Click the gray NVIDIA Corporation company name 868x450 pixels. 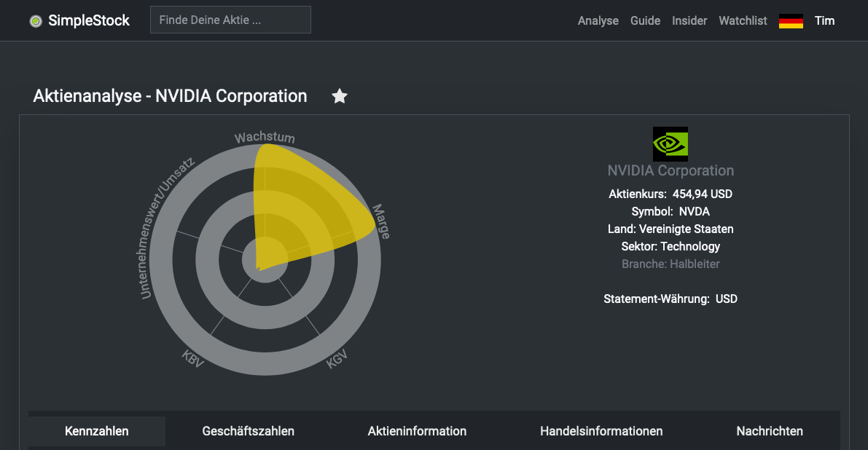[670, 170]
